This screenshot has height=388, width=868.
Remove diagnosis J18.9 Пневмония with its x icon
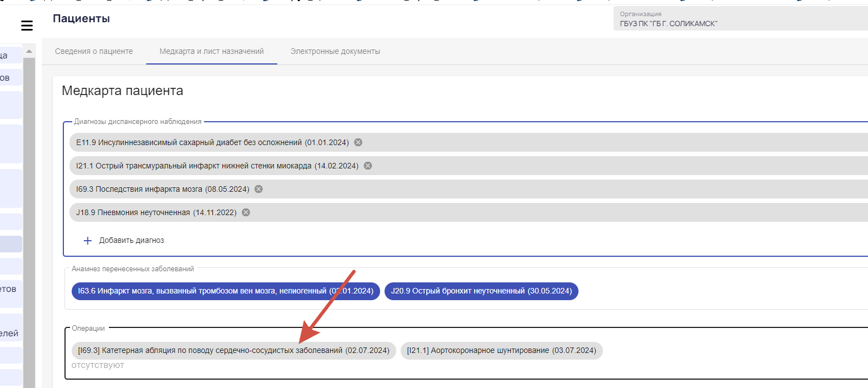tap(246, 212)
